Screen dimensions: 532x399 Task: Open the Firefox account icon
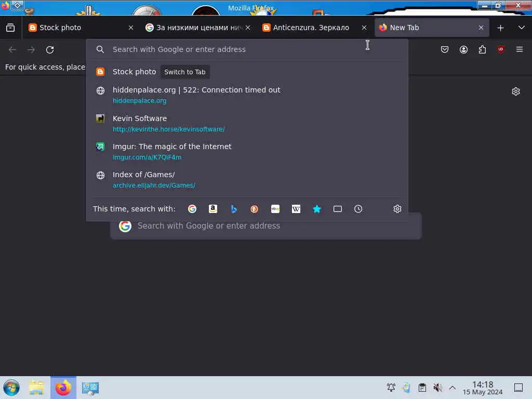pyautogui.click(x=463, y=50)
